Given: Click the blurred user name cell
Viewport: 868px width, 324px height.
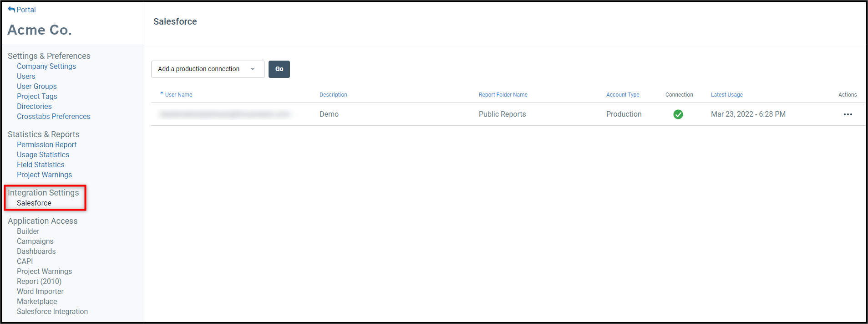Looking at the screenshot, I should click(225, 114).
